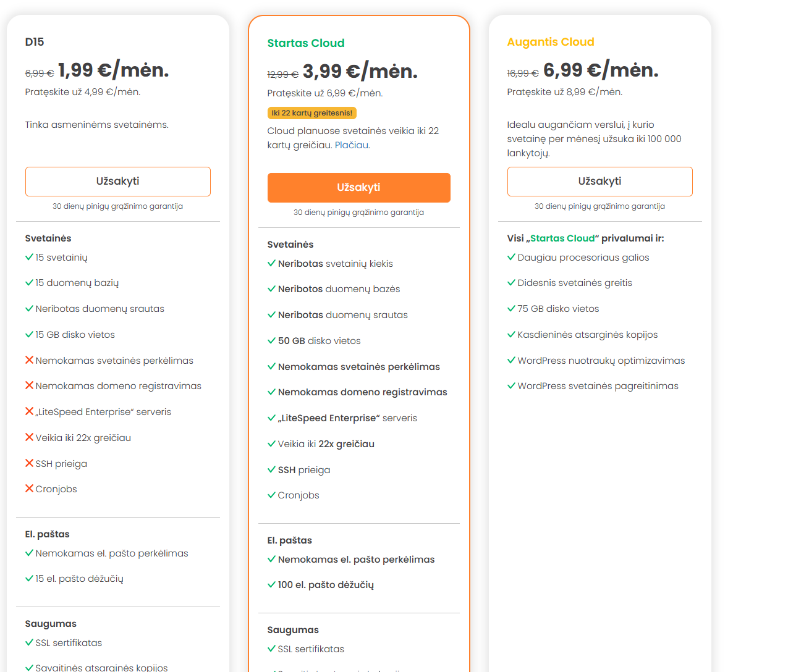Click the red X next to 'SSH prieiga'
Viewport: 788px width, 672px height.
(x=28, y=463)
